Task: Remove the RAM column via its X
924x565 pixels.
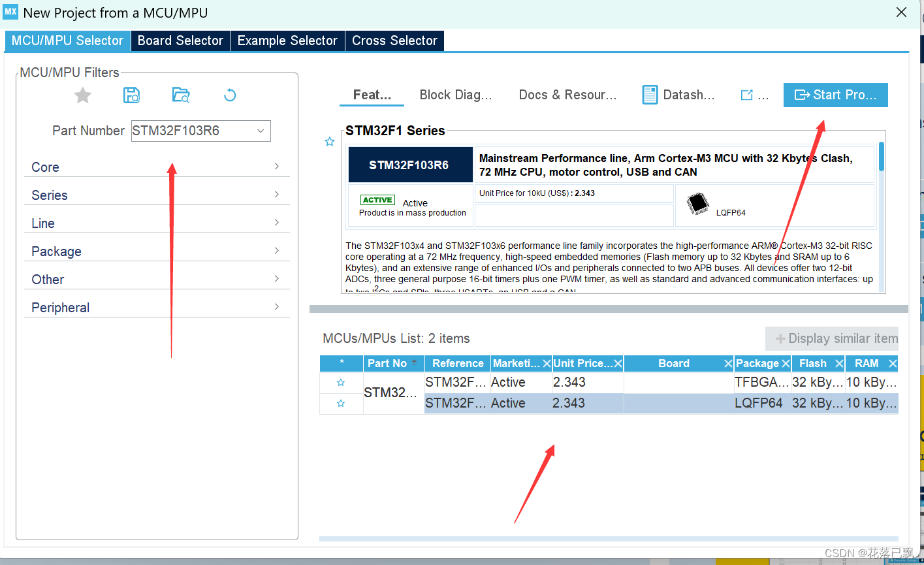Action: pos(893,364)
